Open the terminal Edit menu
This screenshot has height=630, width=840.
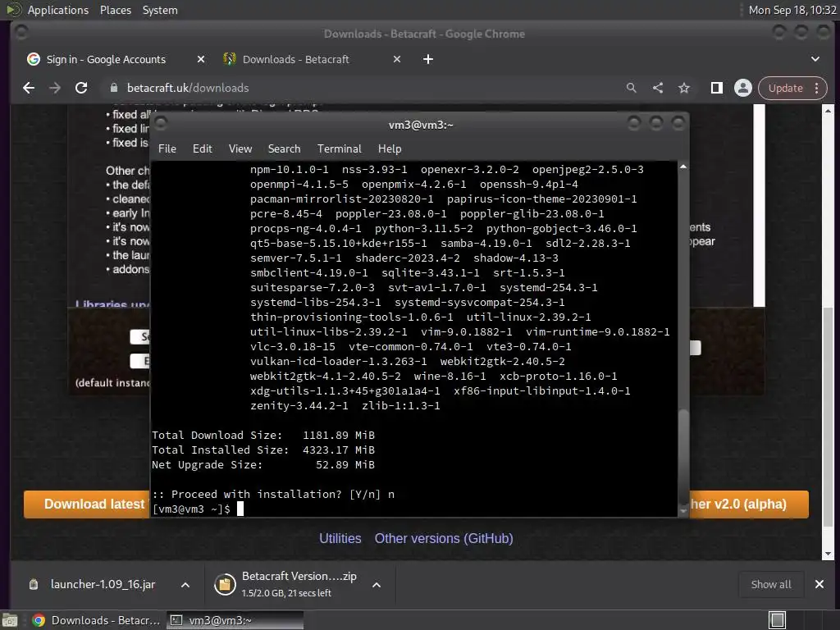click(x=203, y=149)
